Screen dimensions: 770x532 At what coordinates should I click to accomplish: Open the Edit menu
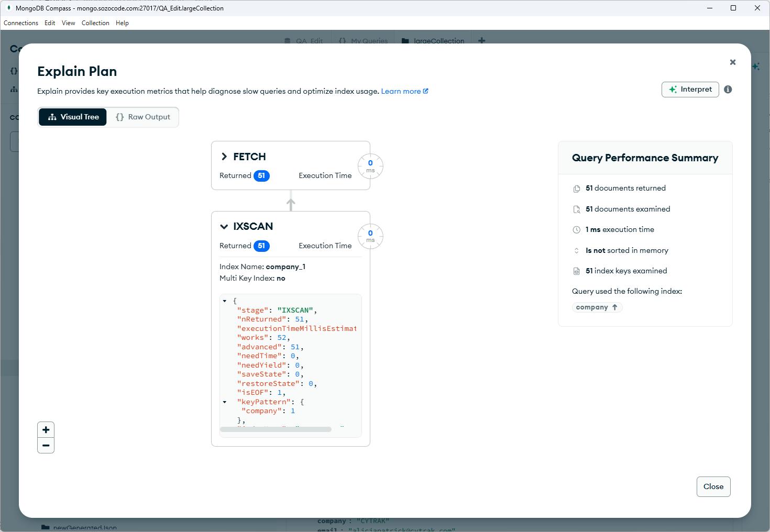[50, 23]
